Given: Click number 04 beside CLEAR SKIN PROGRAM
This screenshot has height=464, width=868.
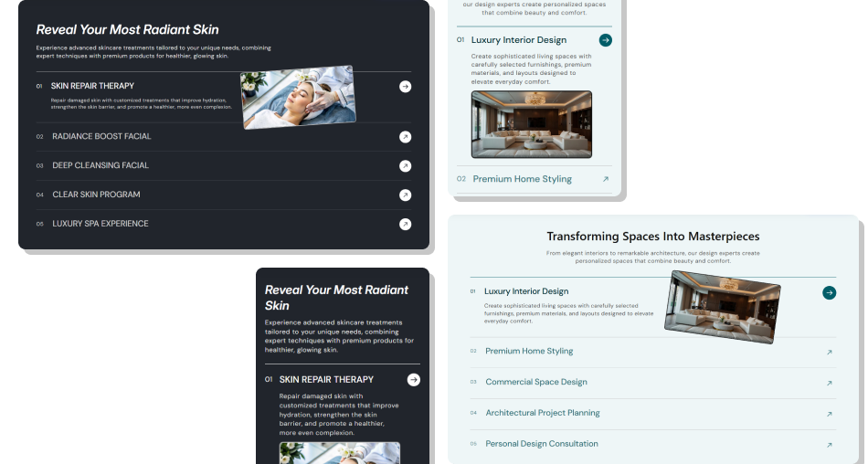Looking at the screenshot, I should tap(40, 195).
